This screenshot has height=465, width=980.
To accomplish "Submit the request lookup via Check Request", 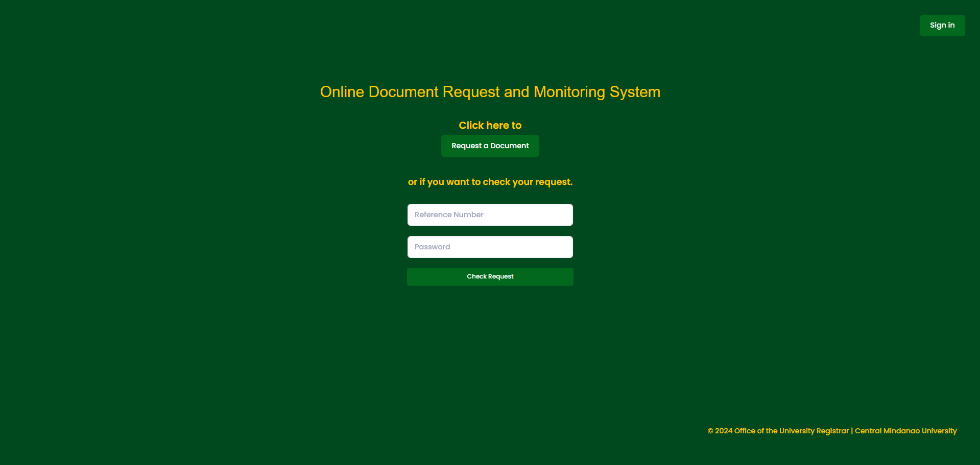I will [489, 276].
